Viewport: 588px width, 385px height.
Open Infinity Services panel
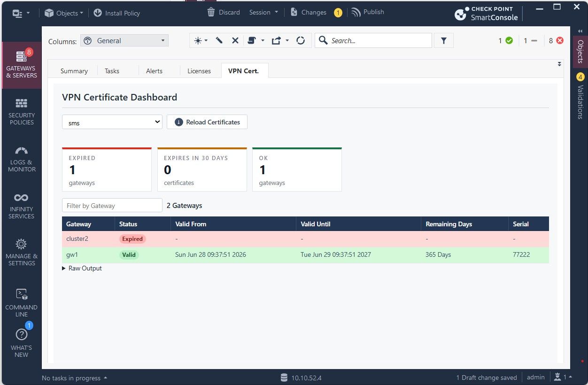[x=21, y=206]
